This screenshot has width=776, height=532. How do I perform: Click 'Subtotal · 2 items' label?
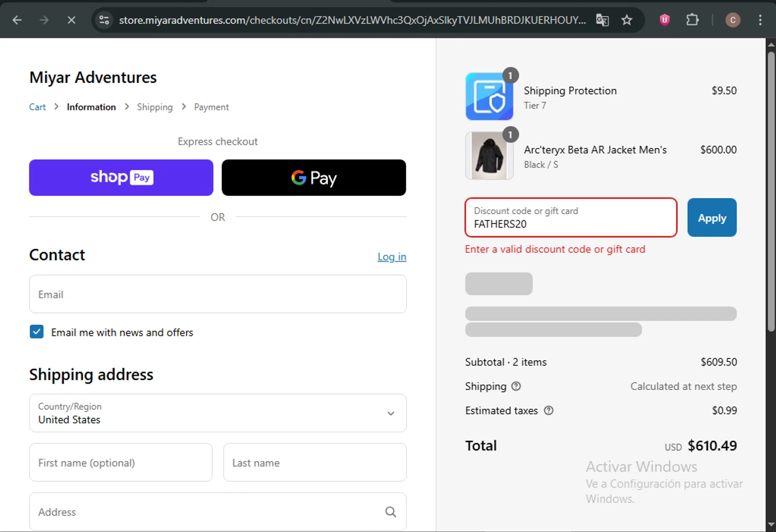(x=506, y=362)
